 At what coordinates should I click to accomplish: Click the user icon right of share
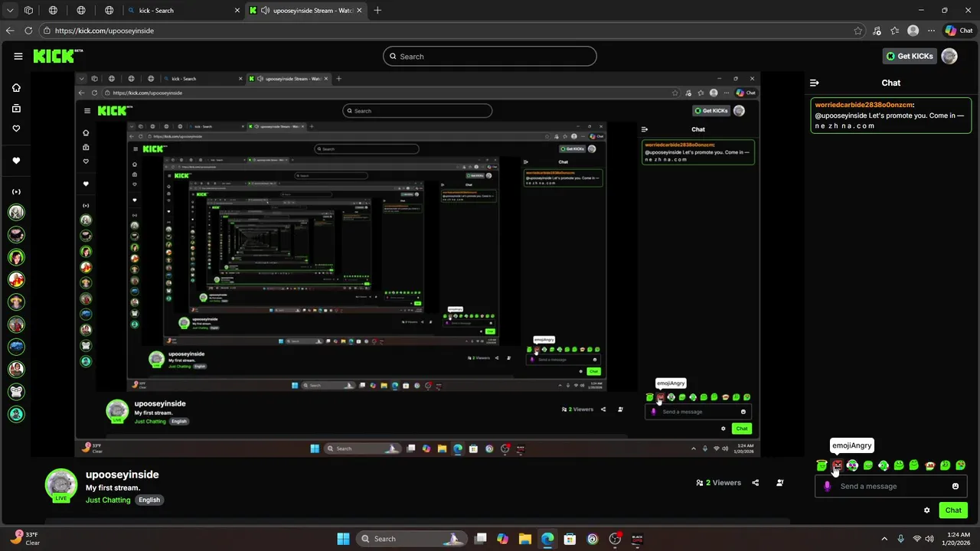[x=779, y=483]
